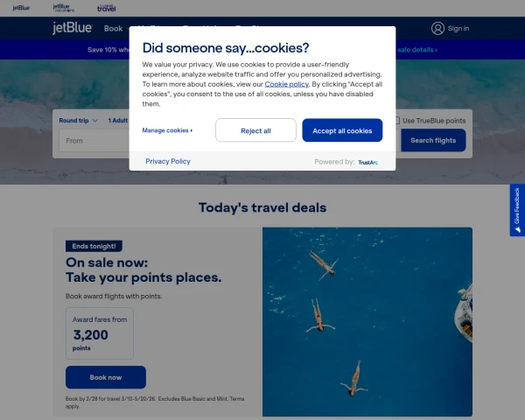Open the small jetBlue logo at top left
The image size is (525, 420).
pos(21,7)
